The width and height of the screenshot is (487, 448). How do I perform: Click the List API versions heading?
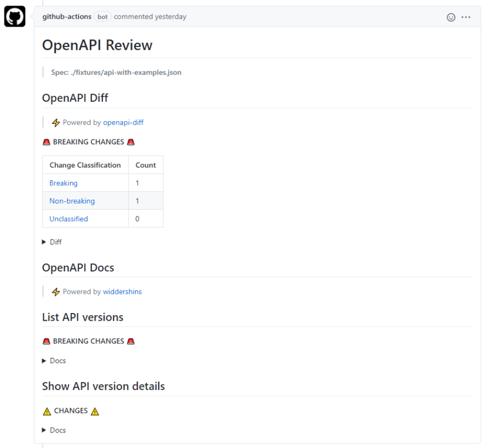[x=82, y=317]
